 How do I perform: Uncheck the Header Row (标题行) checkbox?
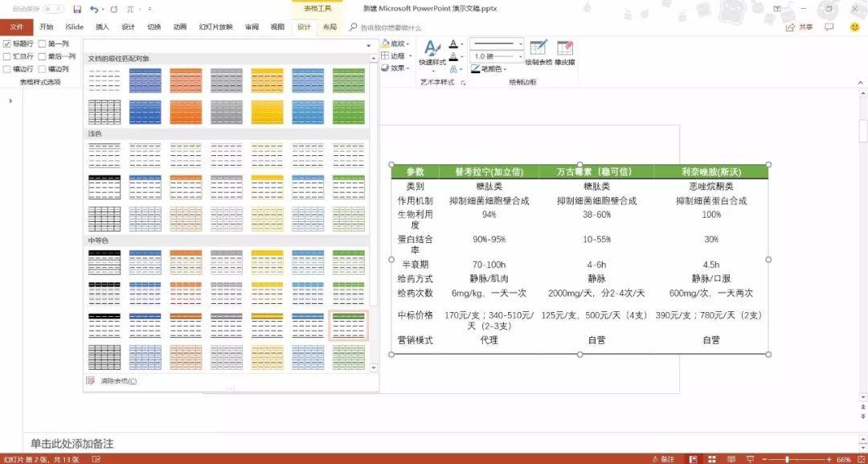[6, 43]
